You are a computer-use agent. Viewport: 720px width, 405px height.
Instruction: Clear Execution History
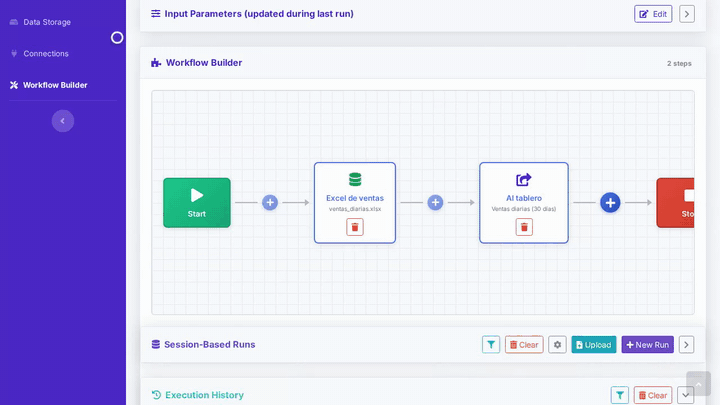click(x=652, y=395)
